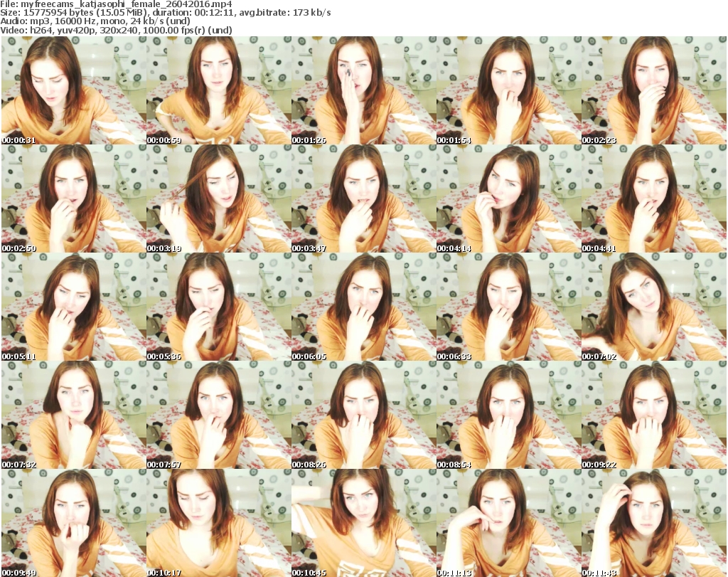Select the thumbnail stamped 00:11:43

(654, 523)
